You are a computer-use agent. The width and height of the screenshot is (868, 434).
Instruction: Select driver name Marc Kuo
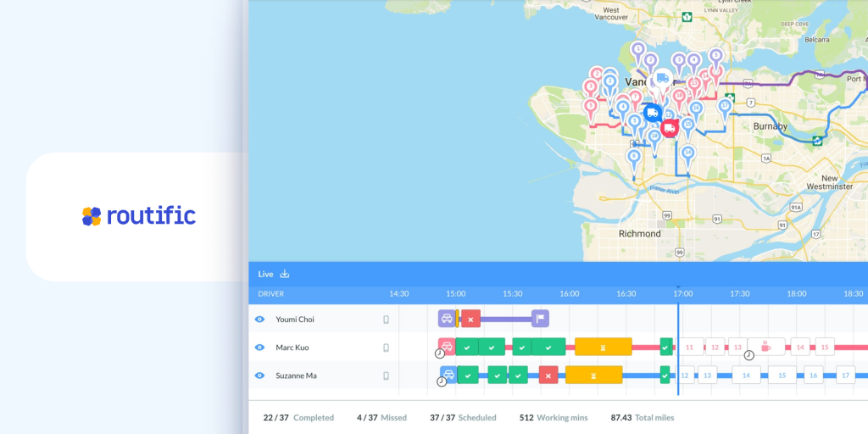293,348
